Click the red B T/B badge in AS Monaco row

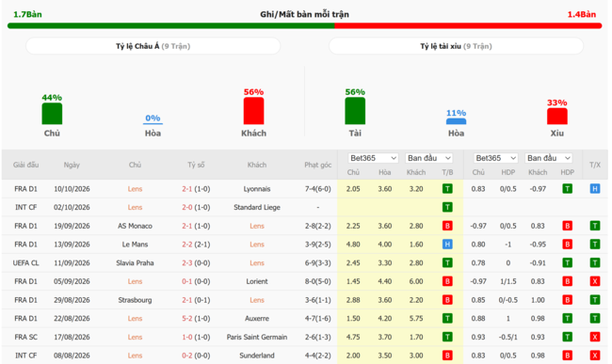point(447,226)
